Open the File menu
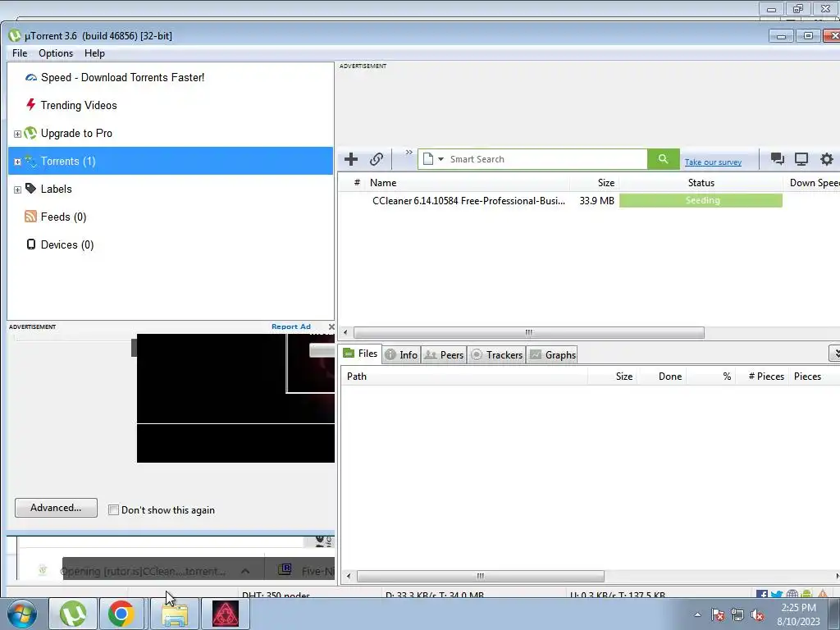The image size is (840, 630). point(20,53)
